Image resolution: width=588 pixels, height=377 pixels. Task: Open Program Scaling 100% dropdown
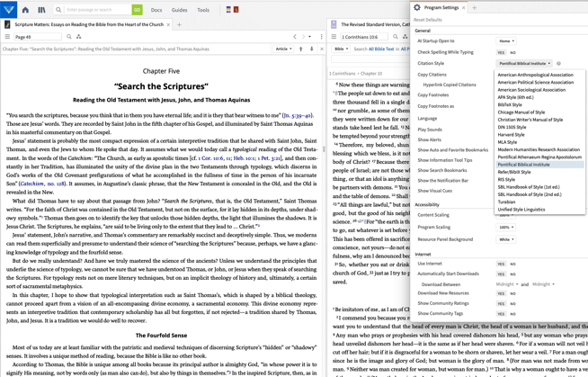point(506,228)
